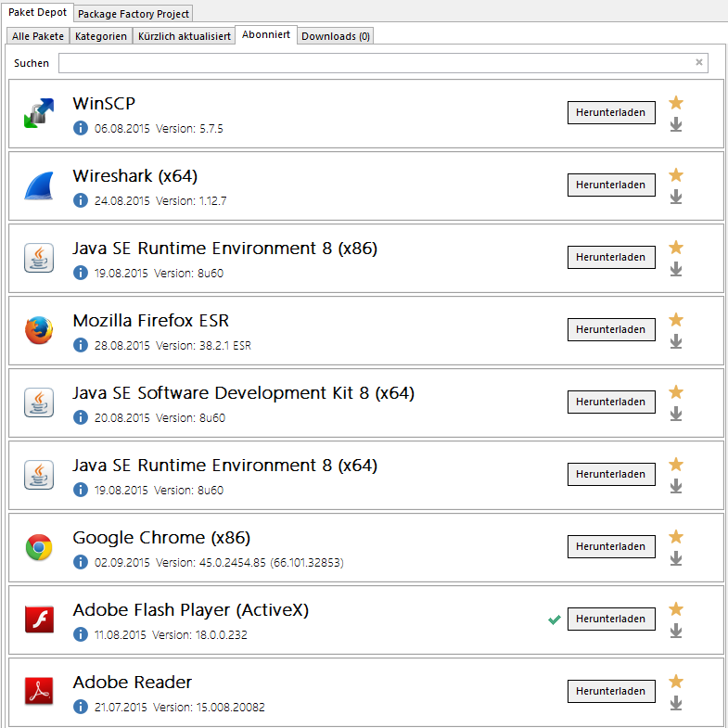Open the Downloads (0) tab
Image resolution: width=728 pixels, height=728 pixels.
(336, 36)
